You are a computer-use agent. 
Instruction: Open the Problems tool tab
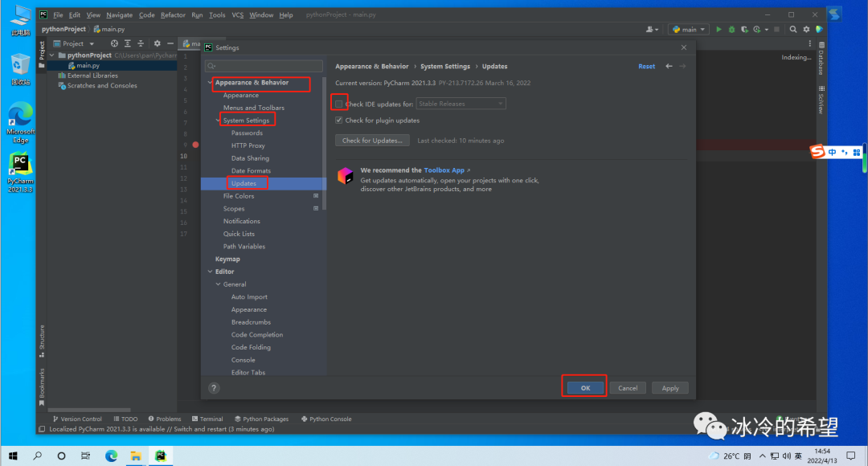[x=165, y=419]
